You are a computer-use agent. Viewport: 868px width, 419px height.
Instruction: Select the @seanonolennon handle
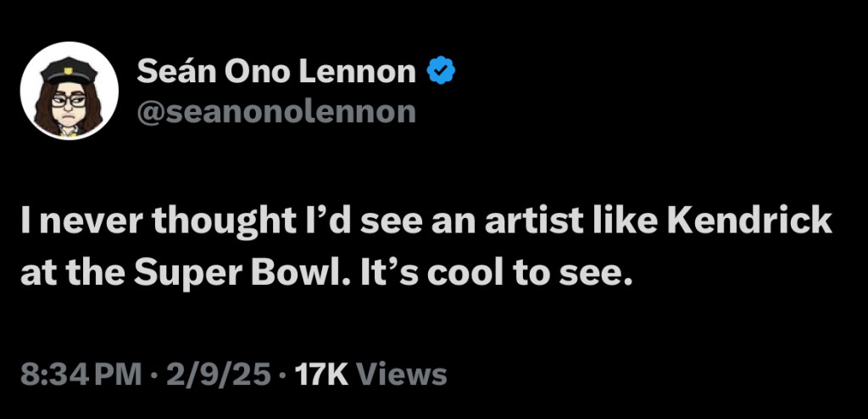(x=276, y=112)
